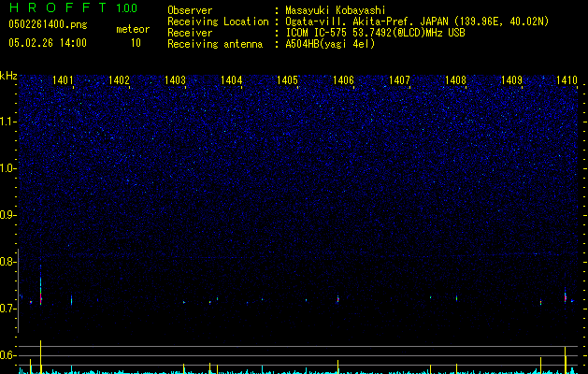
Task: Click the HROFFT 1.0.0 title text
Action: point(73,7)
